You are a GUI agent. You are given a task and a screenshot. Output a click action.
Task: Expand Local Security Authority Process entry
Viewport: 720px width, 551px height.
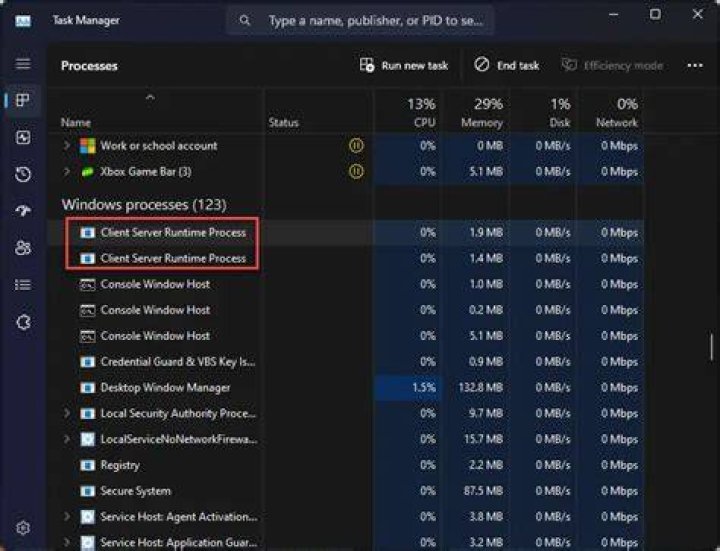coord(67,413)
